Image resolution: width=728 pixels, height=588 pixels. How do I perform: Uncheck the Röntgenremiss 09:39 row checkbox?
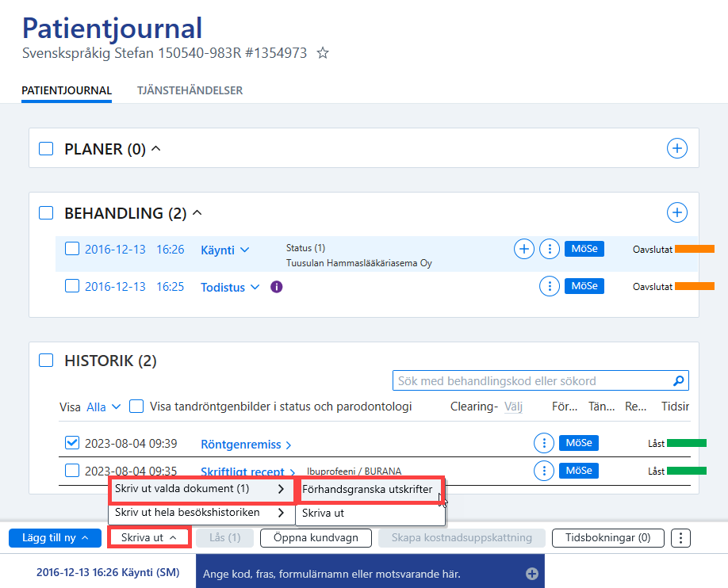point(72,443)
